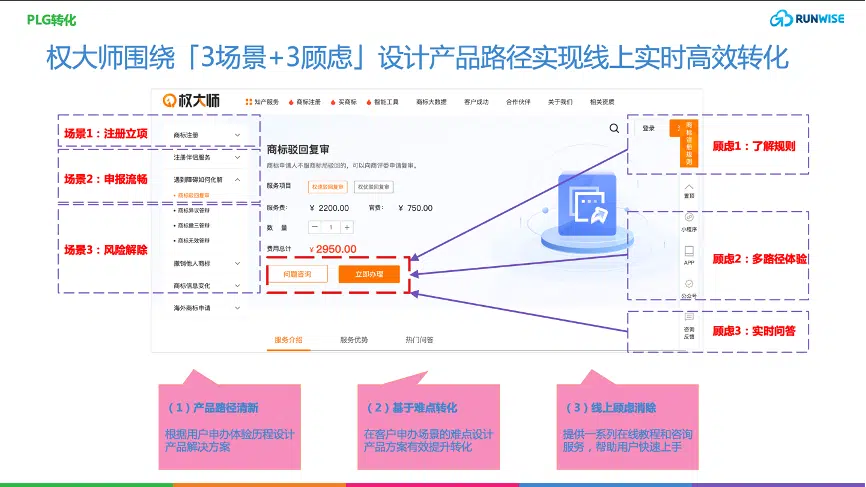Open the APP sidebar icon

[x=689, y=251]
